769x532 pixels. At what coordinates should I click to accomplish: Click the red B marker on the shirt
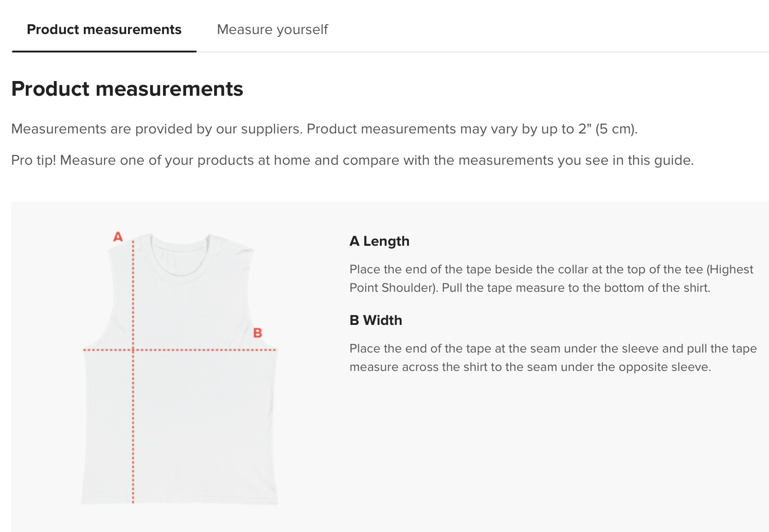pyautogui.click(x=257, y=333)
